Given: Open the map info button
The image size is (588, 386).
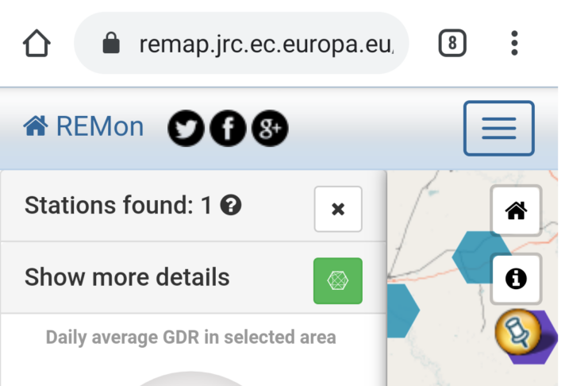Looking at the screenshot, I should (x=516, y=279).
